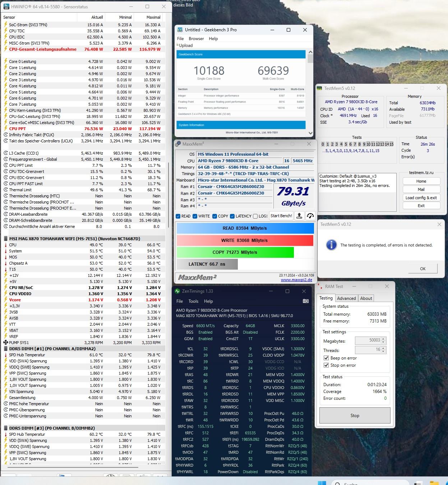448x485 pixels.
Task: Enable the LOG! checkbox in MaxxMem
Action: (255, 216)
